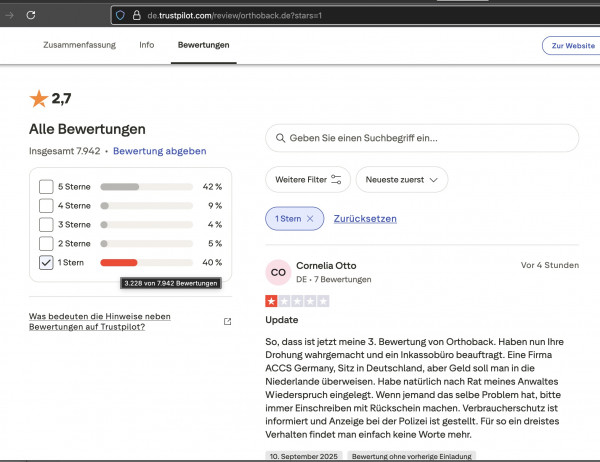This screenshot has height=462, width=600.
Task: Click the 2 Sterne rating bar
Action: coord(147,243)
